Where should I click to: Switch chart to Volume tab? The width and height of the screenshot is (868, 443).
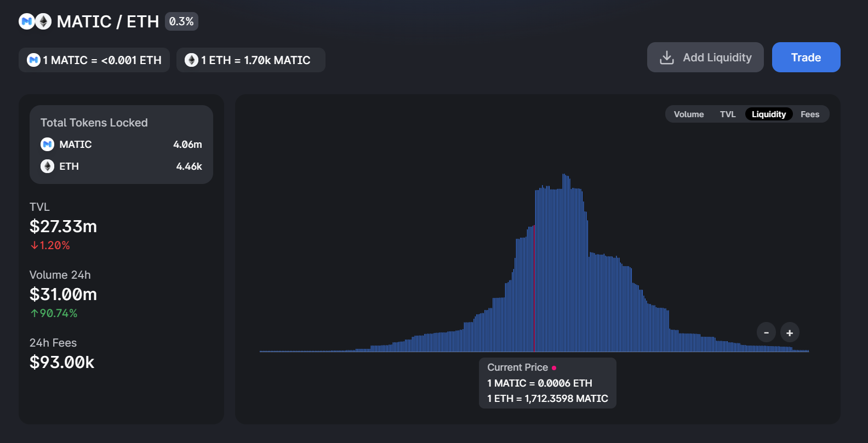tap(689, 114)
